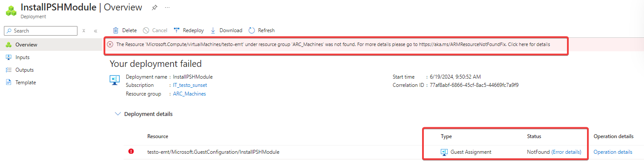Open the ARC_Machines resource group link
The width and height of the screenshot is (644, 162).
[x=190, y=94]
